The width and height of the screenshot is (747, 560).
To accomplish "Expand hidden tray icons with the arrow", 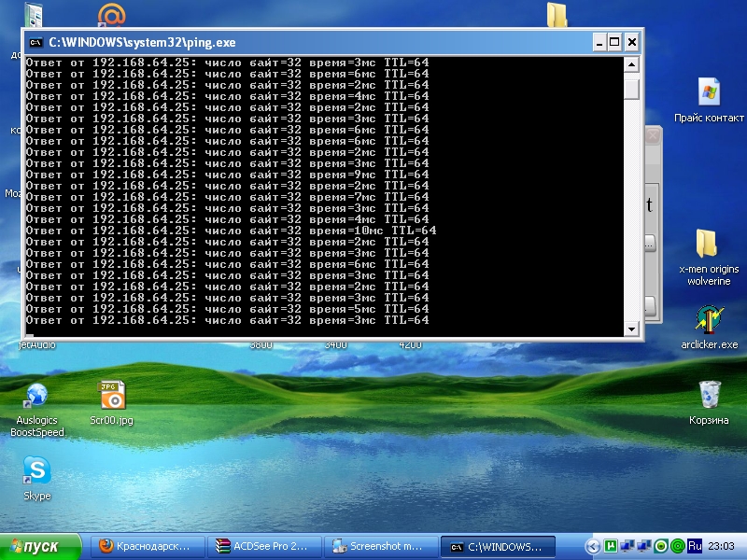I will pyautogui.click(x=593, y=546).
